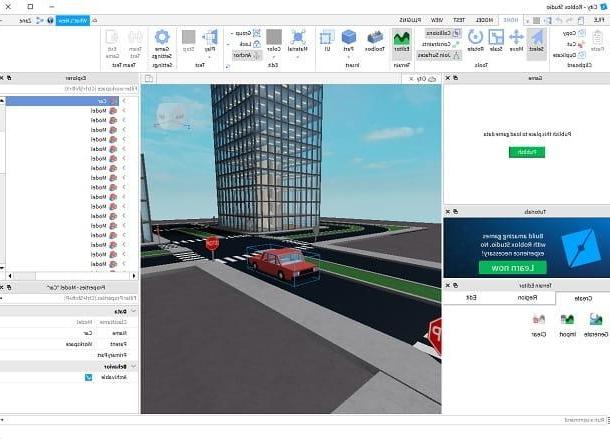Click the globe icon next to What's New
Image resolution: width=610 pixels, height=439 pixels.
(50, 20)
